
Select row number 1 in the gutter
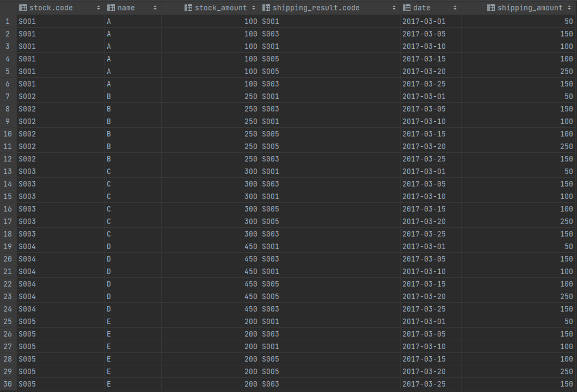point(8,21)
